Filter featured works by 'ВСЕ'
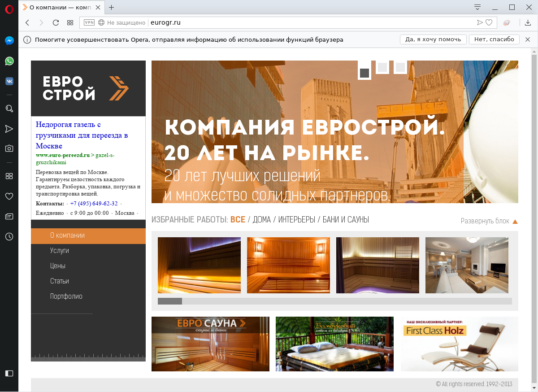The height and width of the screenshot is (392, 538). coord(238,220)
